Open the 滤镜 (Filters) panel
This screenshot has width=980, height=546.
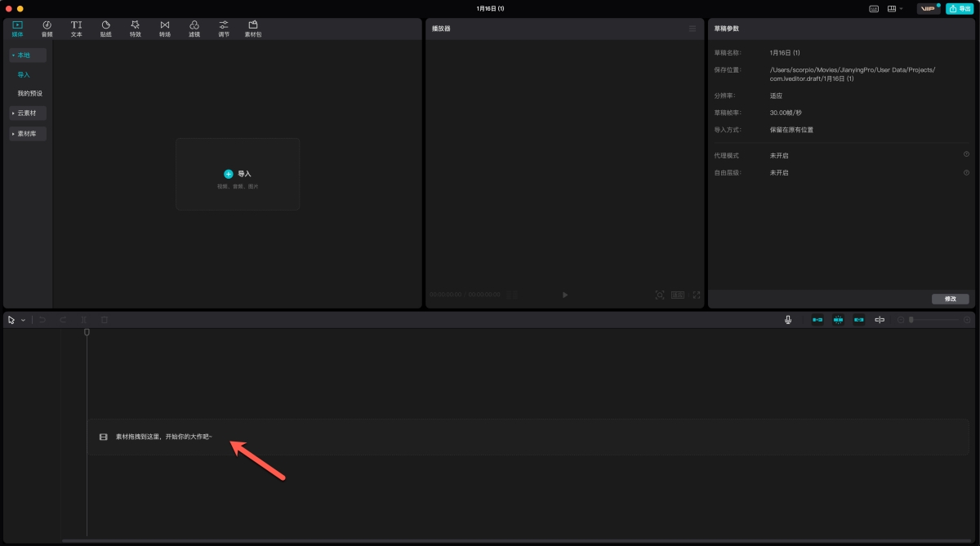[194, 29]
